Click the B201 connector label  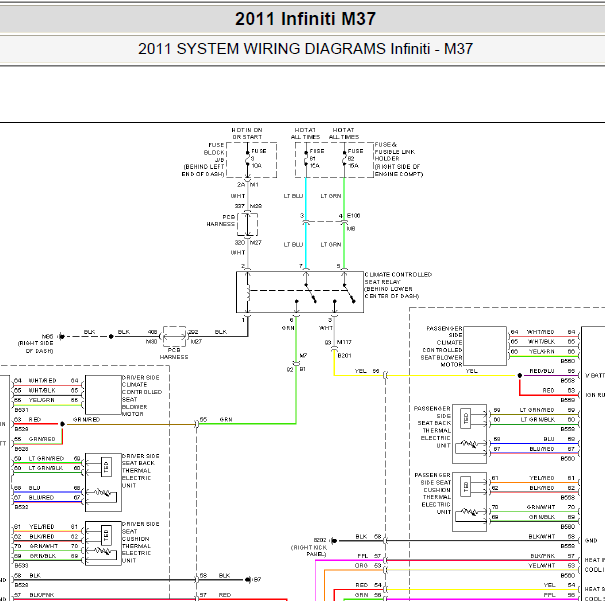pos(344,356)
